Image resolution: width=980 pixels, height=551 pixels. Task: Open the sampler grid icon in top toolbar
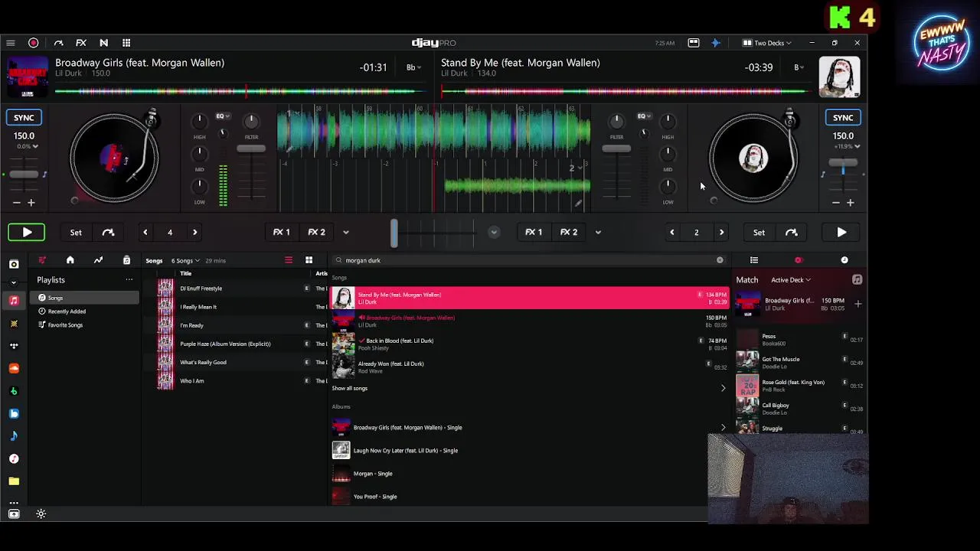(126, 43)
